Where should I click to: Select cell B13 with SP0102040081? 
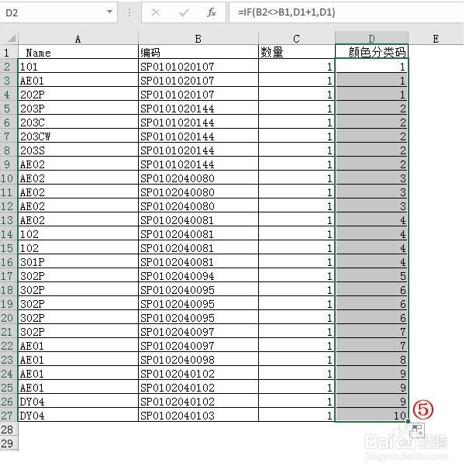click(x=198, y=219)
